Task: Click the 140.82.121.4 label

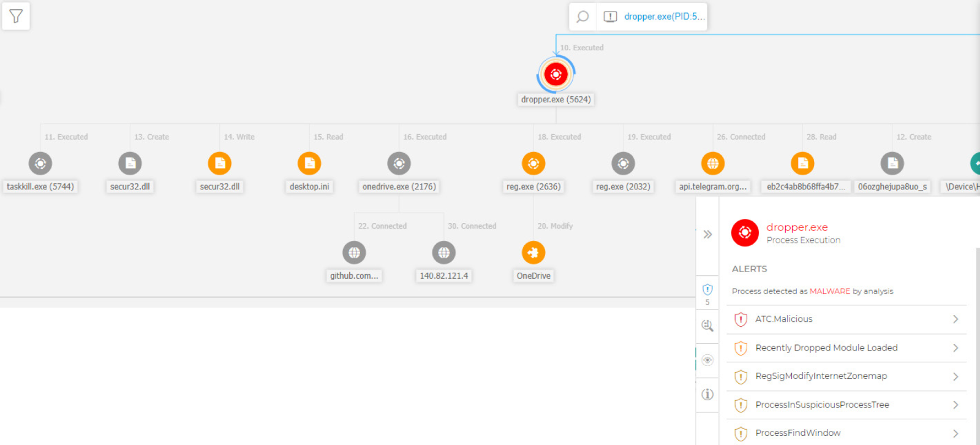Action: pos(444,276)
